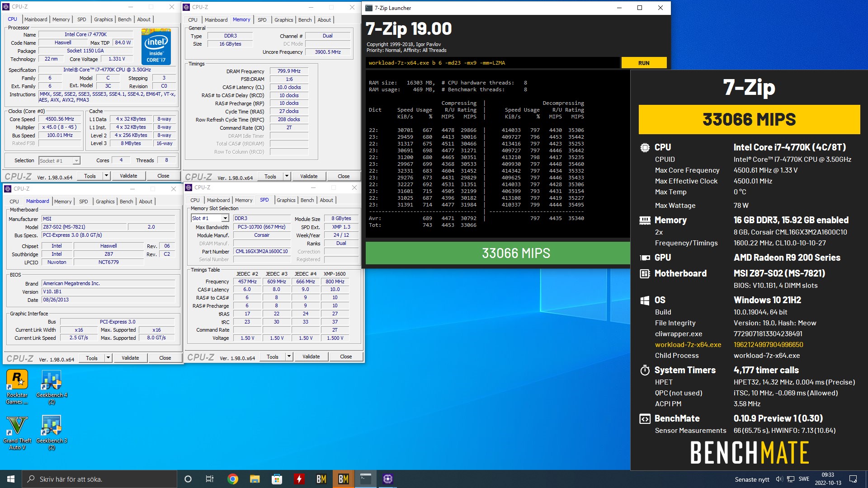The image size is (868, 488).
Task: Open Microsoft Store from taskbar
Action: click(277, 479)
